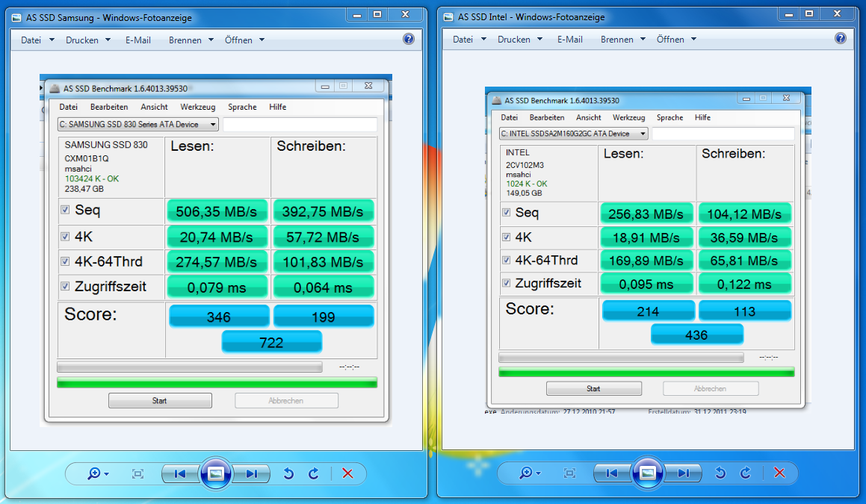The width and height of the screenshot is (866, 504).
Task: Open Brennen menu in Intel viewer
Action: tap(623, 39)
